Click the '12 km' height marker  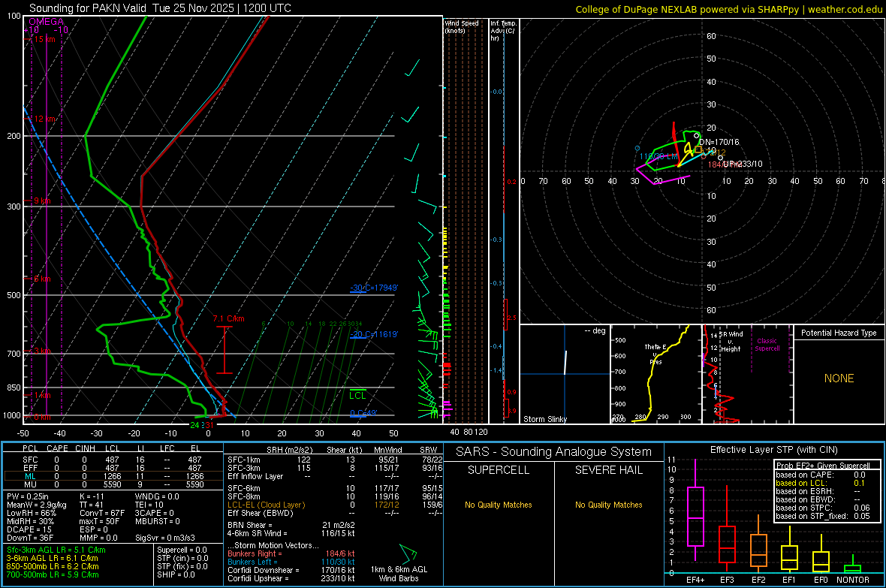44,119
